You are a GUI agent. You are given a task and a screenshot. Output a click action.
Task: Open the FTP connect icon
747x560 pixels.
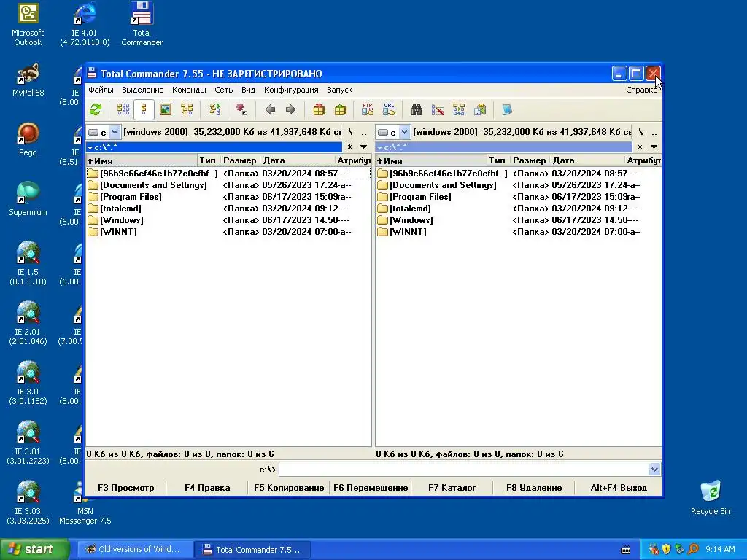tap(368, 110)
